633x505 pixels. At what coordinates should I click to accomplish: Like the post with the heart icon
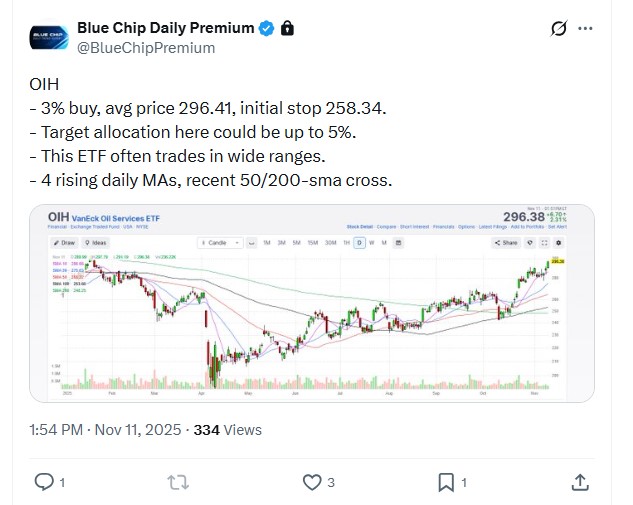coord(311,482)
